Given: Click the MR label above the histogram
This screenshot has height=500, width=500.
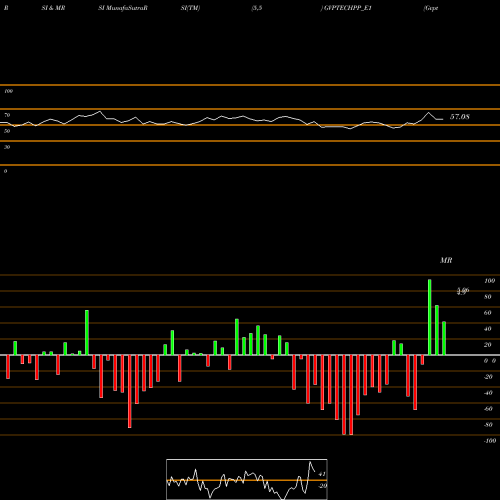Looking at the screenshot, I should (446, 260).
